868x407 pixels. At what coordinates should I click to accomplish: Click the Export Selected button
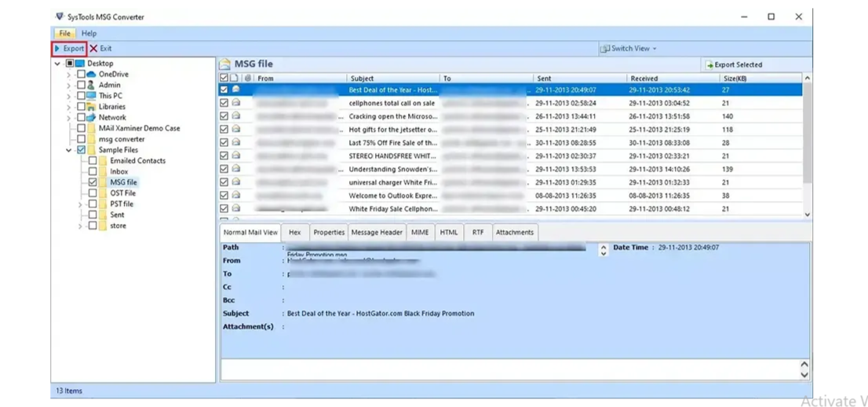tap(734, 65)
